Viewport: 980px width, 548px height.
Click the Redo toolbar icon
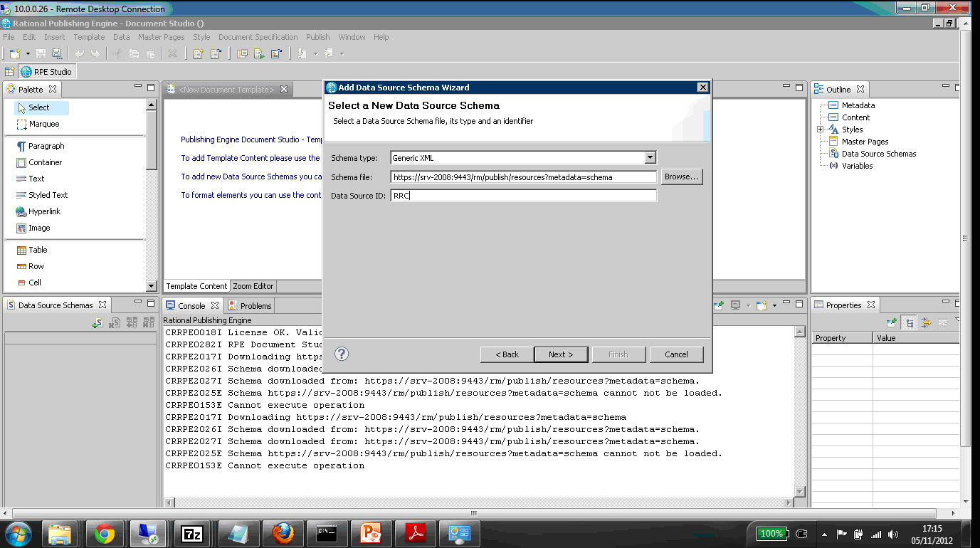click(x=95, y=53)
